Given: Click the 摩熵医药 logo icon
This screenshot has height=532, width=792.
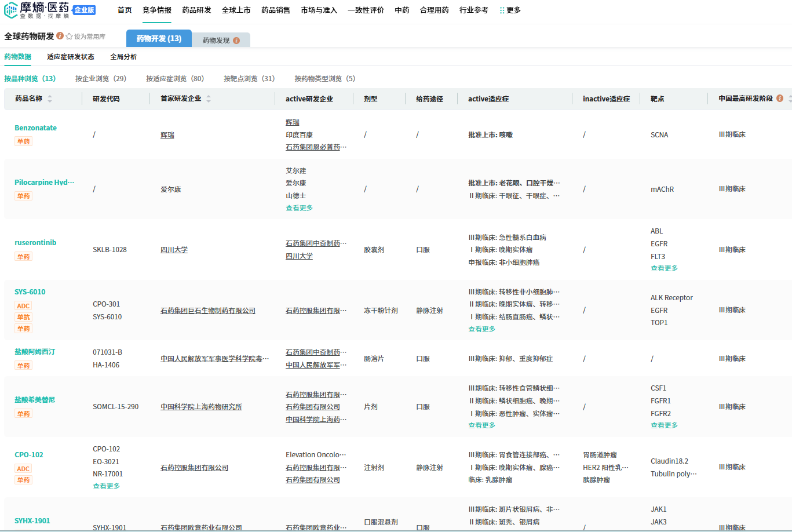Looking at the screenshot, I should click(10, 10).
